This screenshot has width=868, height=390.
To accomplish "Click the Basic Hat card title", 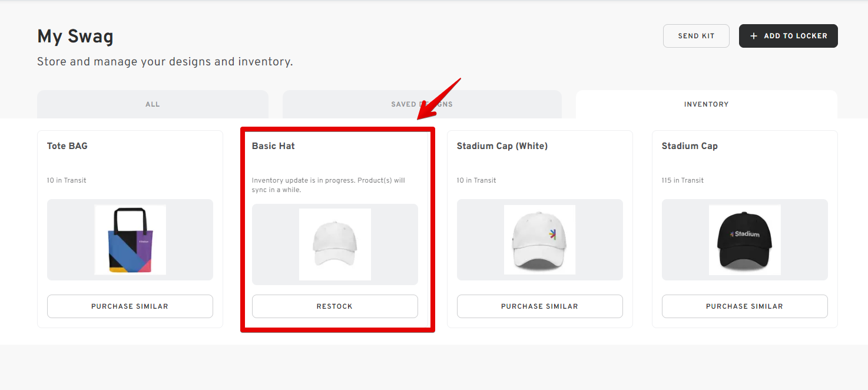I will (x=273, y=146).
